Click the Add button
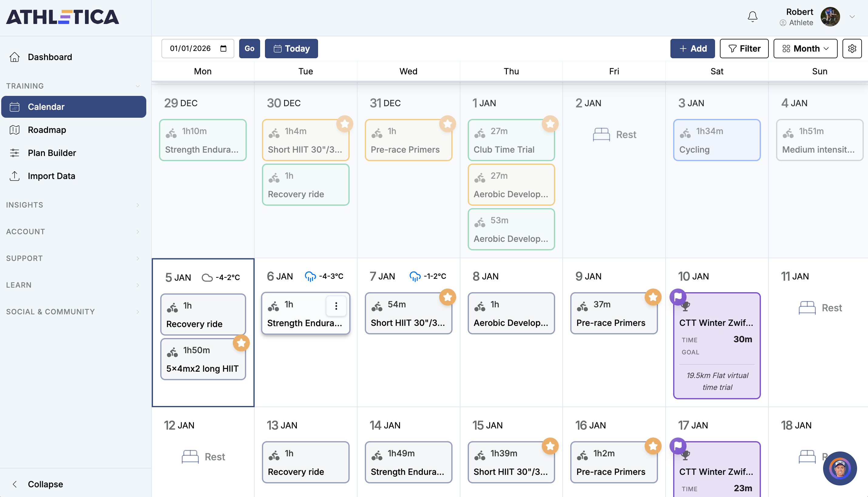 tap(692, 49)
